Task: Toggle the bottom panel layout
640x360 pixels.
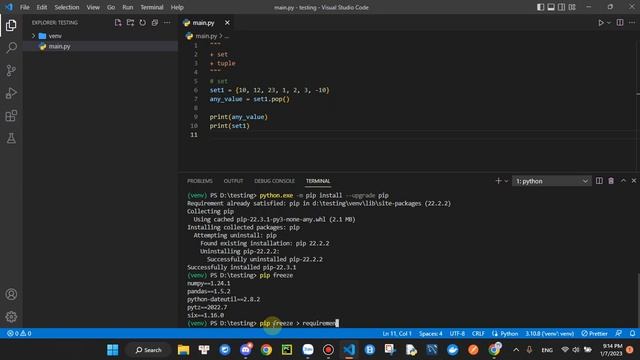Action: (x=551, y=7)
